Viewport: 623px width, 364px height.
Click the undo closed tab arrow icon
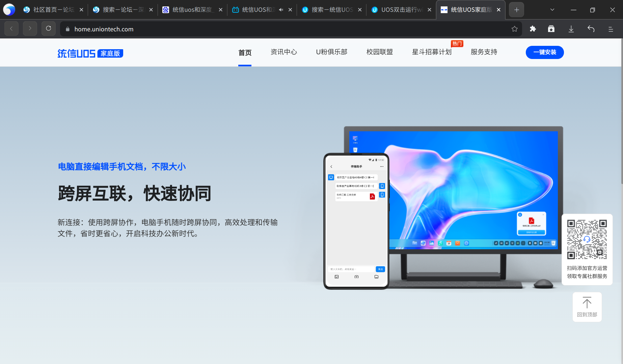point(591,29)
